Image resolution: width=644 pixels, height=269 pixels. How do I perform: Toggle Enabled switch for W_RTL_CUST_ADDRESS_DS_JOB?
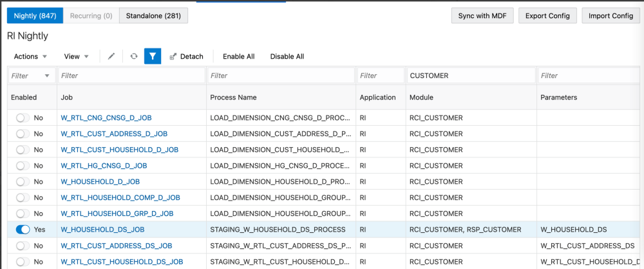(x=23, y=246)
